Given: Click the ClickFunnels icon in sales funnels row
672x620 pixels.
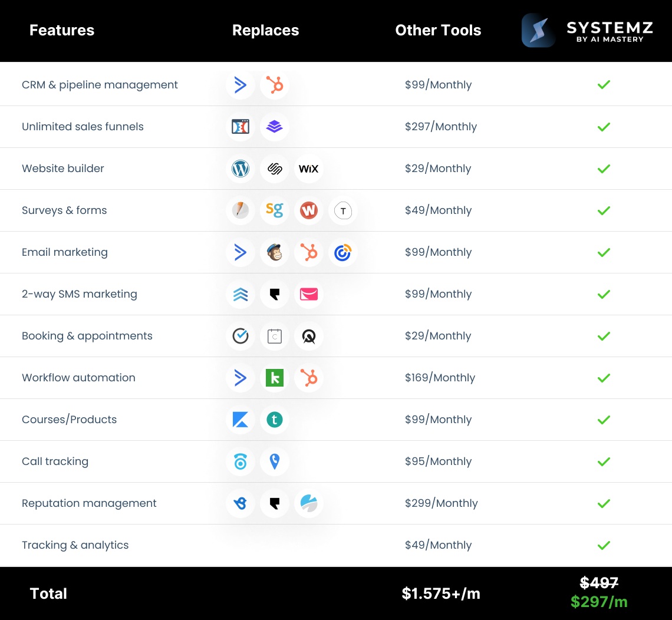Looking at the screenshot, I should click(x=240, y=127).
